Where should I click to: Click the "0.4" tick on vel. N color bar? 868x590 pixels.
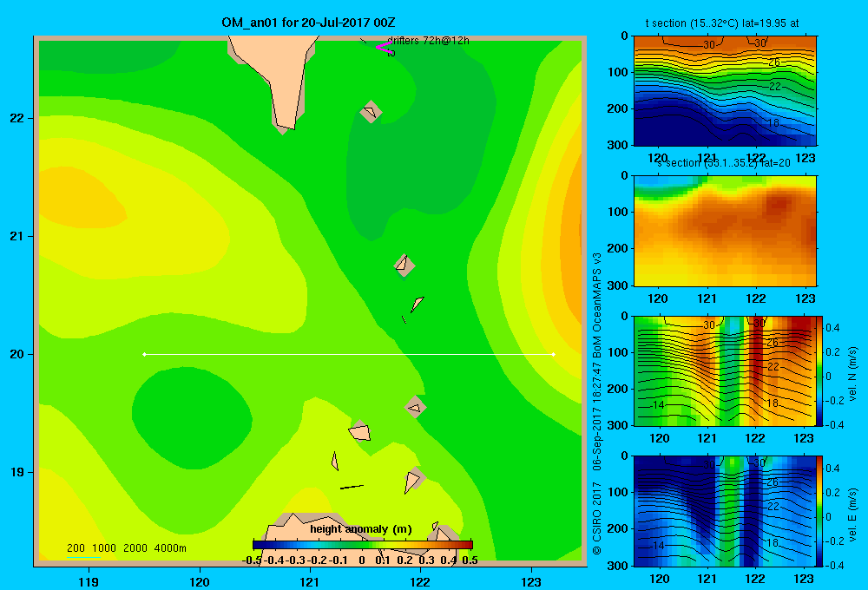pyautogui.click(x=832, y=328)
